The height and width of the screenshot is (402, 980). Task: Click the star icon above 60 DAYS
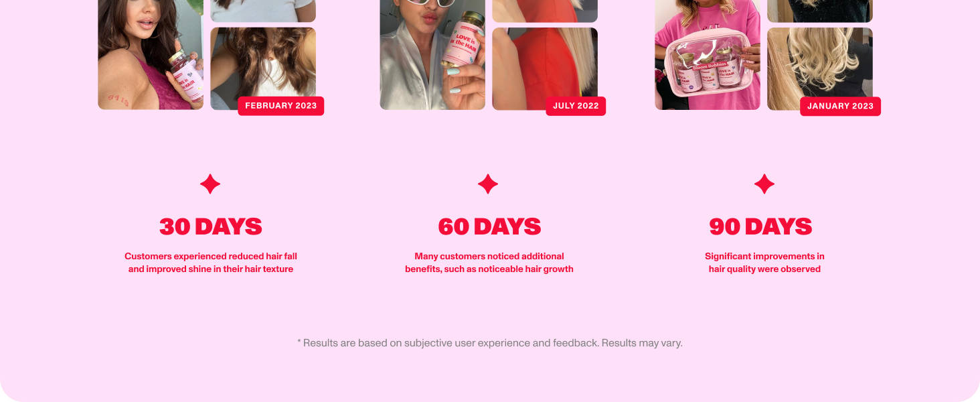488,184
